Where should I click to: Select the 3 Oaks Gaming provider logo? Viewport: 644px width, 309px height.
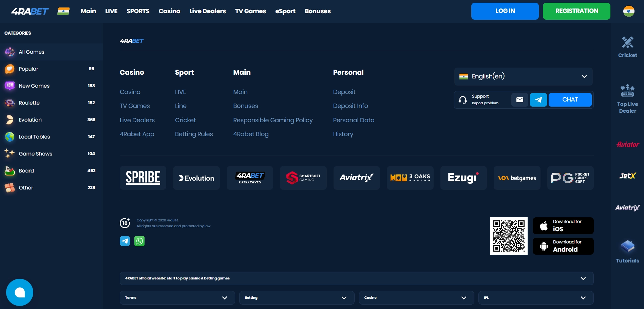[x=410, y=178]
